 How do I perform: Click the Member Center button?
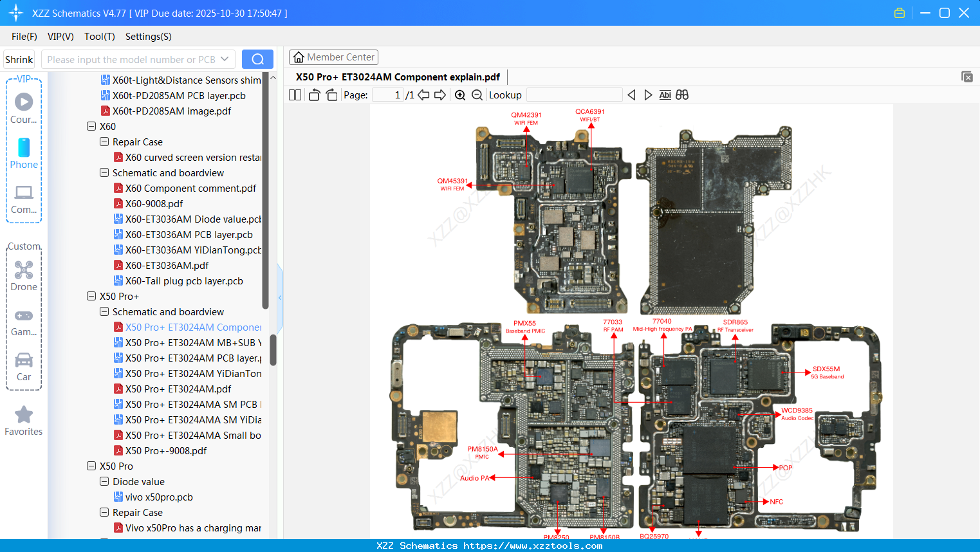pos(333,57)
